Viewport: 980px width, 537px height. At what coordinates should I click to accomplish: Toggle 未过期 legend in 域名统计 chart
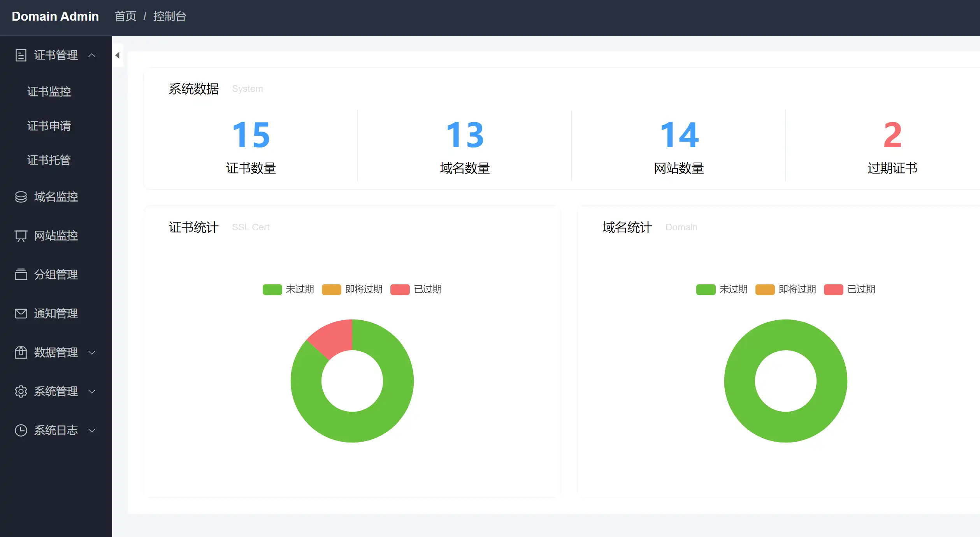(x=722, y=290)
